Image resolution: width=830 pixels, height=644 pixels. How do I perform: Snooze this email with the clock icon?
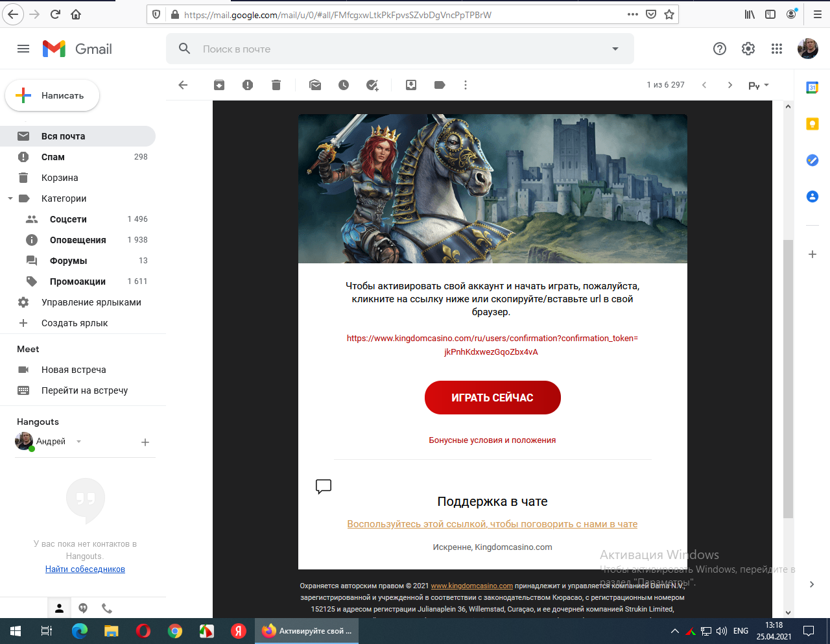pos(344,85)
